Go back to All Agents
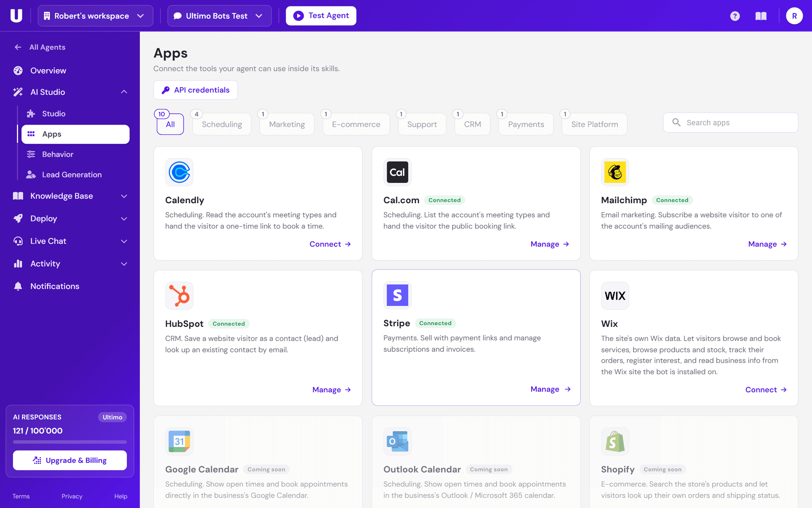This screenshot has height=508, width=812. pyautogui.click(x=40, y=47)
